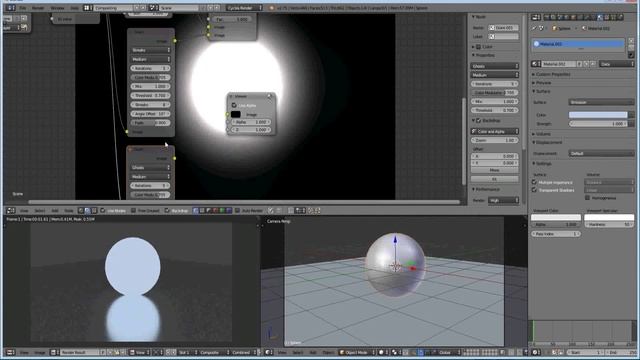Toggle Use Alpha in the Viewer node
The width and height of the screenshot is (640, 360).
[234, 105]
